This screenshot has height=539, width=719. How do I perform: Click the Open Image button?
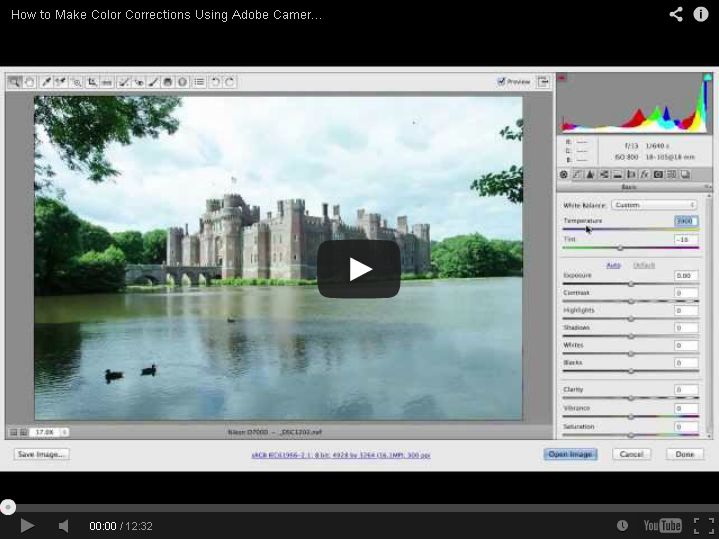coord(570,454)
